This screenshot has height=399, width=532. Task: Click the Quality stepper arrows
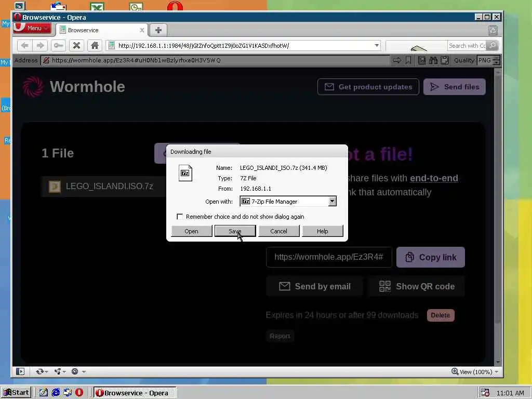496,60
